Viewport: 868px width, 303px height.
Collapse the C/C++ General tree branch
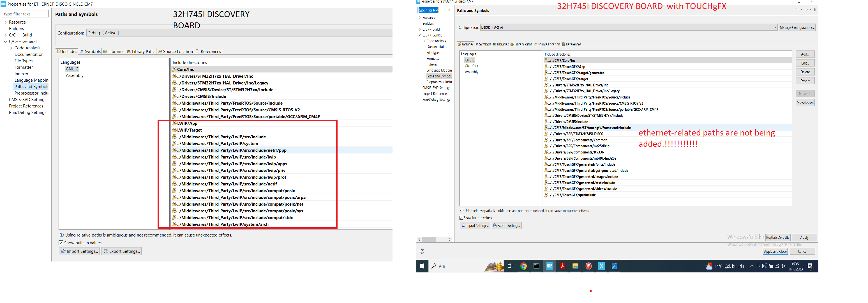(x=5, y=41)
